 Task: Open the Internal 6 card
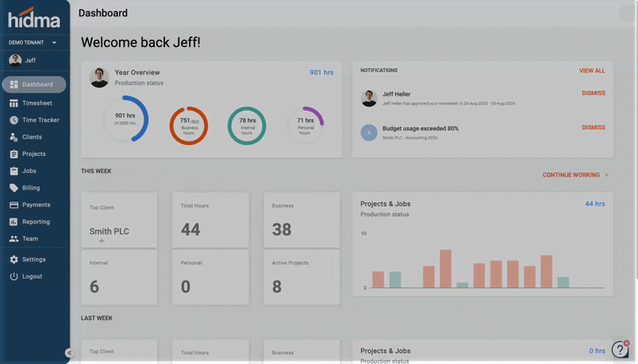(x=119, y=277)
